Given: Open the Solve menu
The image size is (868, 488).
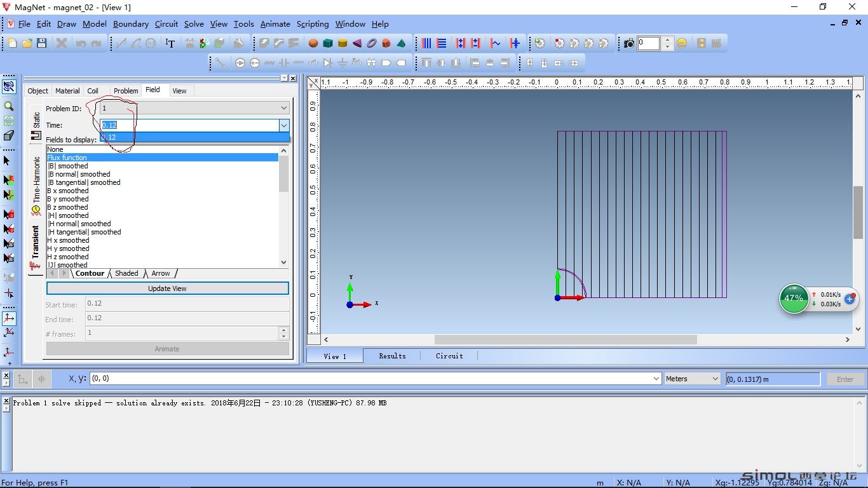Looking at the screenshot, I should (x=194, y=24).
